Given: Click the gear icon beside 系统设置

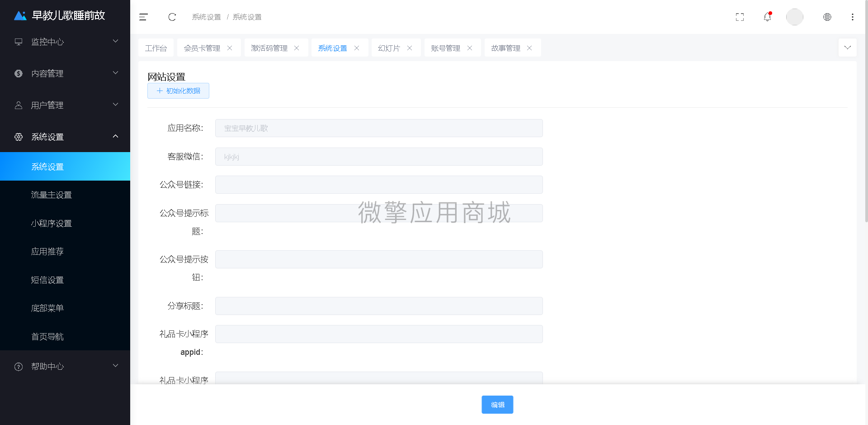Looking at the screenshot, I should 19,137.
